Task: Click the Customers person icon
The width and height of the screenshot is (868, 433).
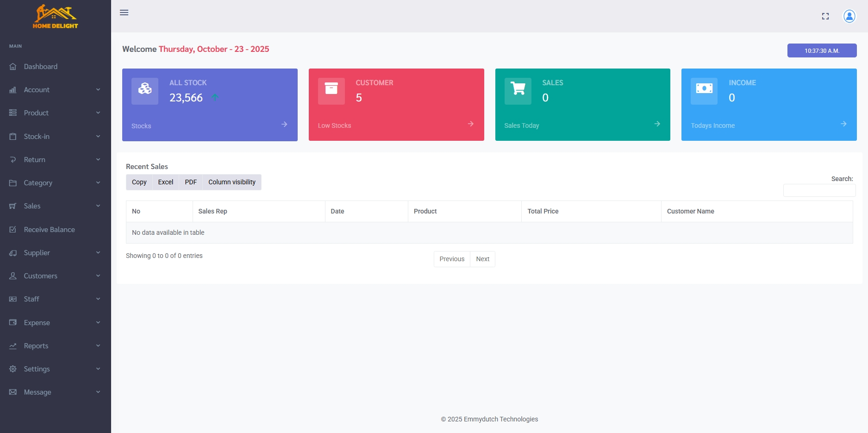Action: pyautogui.click(x=13, y=276)
